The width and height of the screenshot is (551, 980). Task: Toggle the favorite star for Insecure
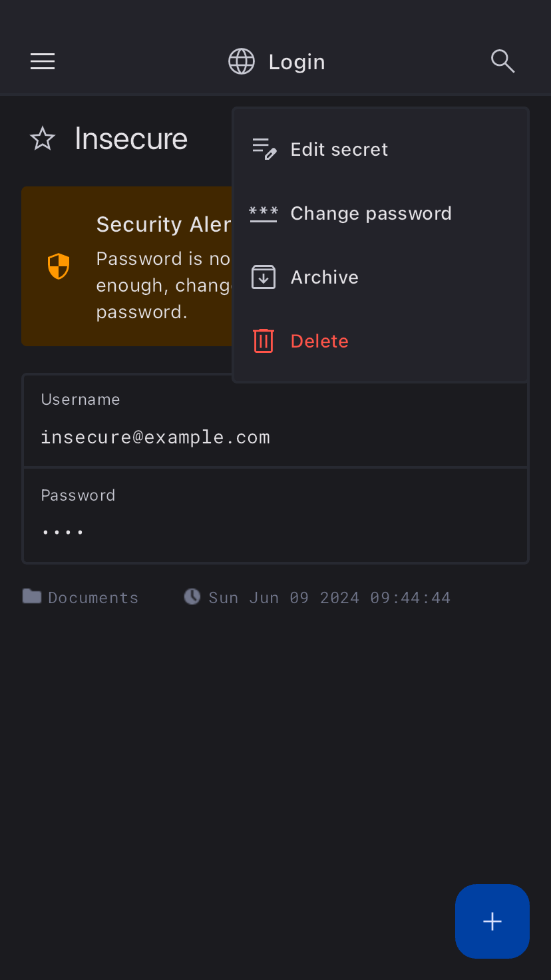43,139
